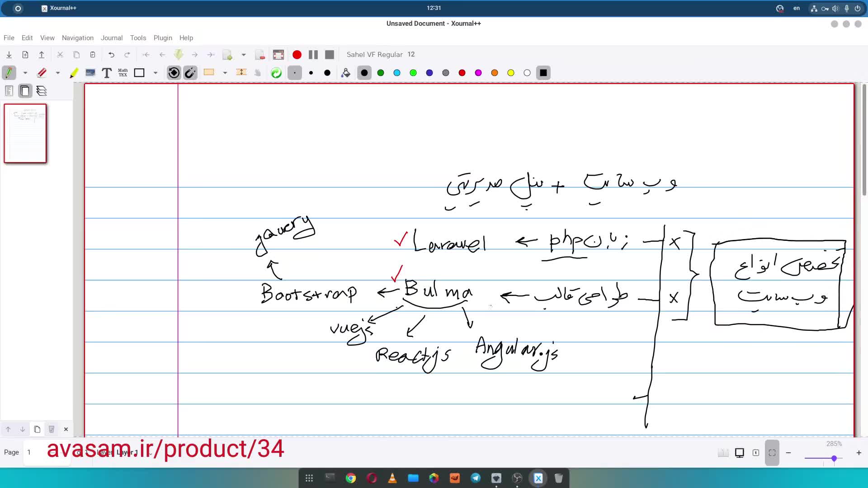The width and height of the screenshot is (868, 488).
Task: Select the page 1 thumbnail in sidebar
Action: 25,133
